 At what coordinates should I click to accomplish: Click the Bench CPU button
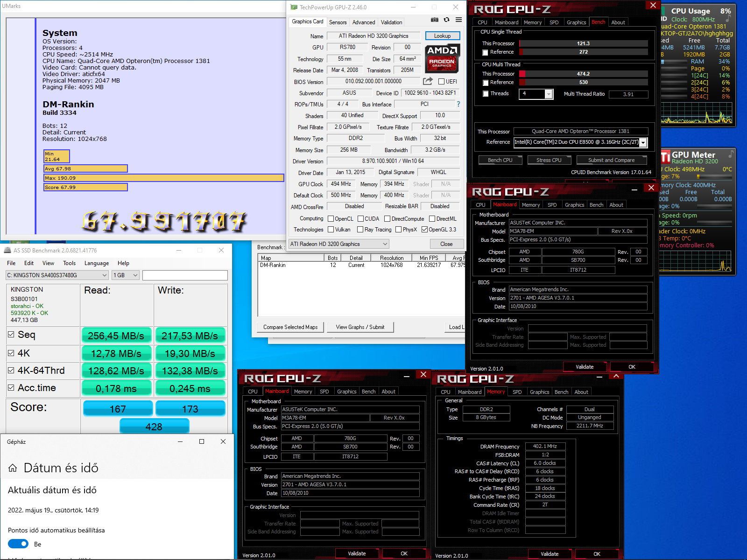pyautogui.click(x=500, y=160)
